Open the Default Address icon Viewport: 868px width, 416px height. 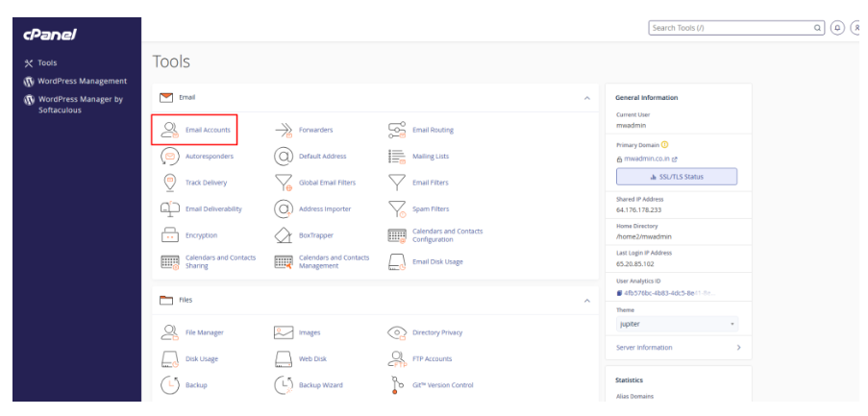pos(284,157)
